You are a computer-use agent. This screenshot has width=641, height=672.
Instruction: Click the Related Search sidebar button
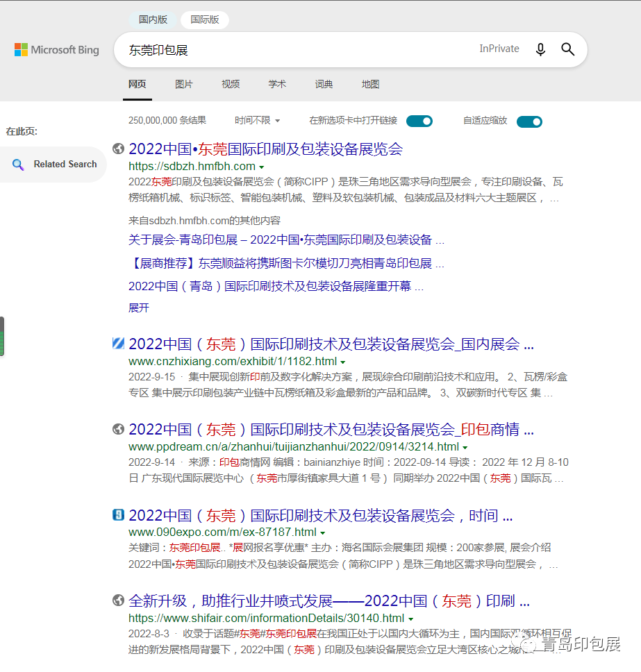pyautogui.click(x=53, y=165)
